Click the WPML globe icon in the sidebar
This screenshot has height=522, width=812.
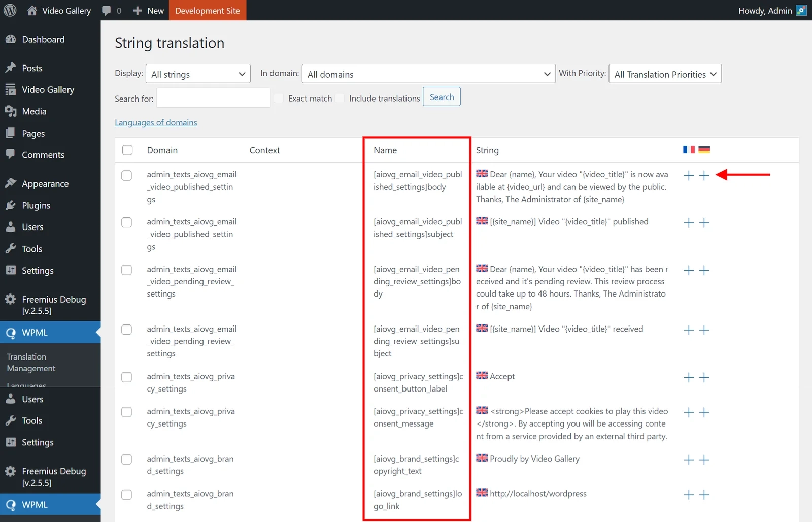(x=11, y=333)
